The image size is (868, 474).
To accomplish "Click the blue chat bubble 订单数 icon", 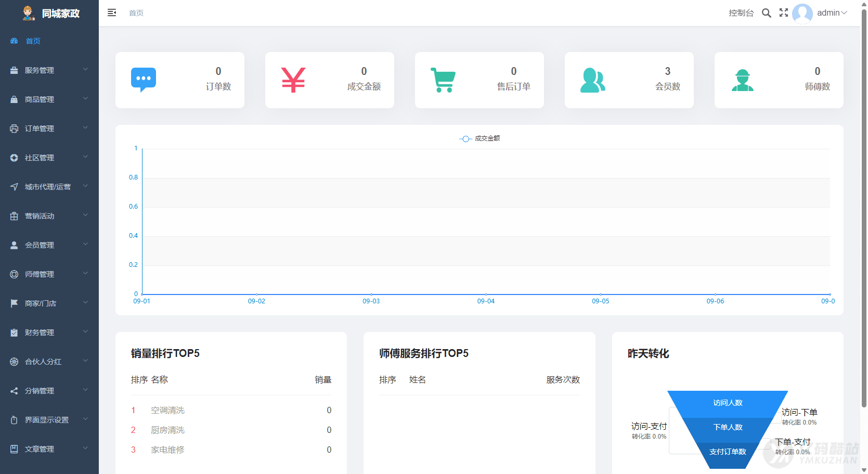I will point(144,80).
